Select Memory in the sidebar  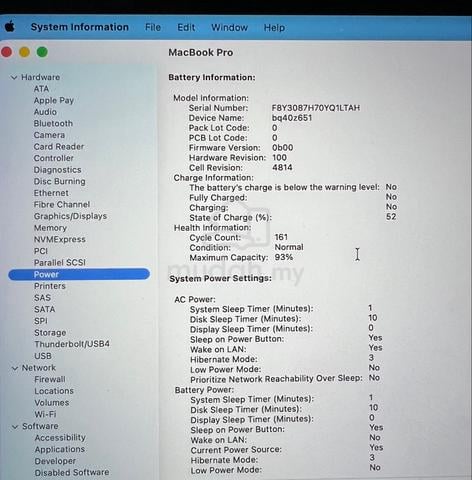(x=50, y=228)
